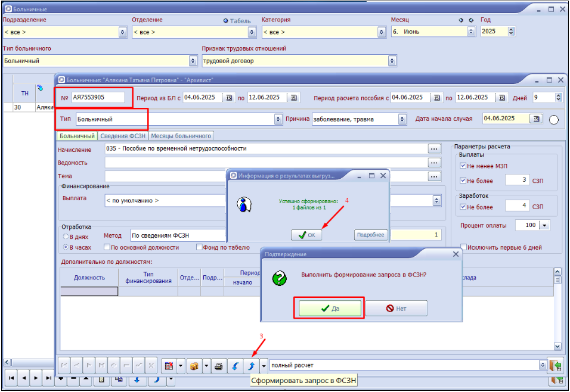
Task: Click the 'Сформировать запрос в ФСЗН' arrow icon
Action: point(250,365)
